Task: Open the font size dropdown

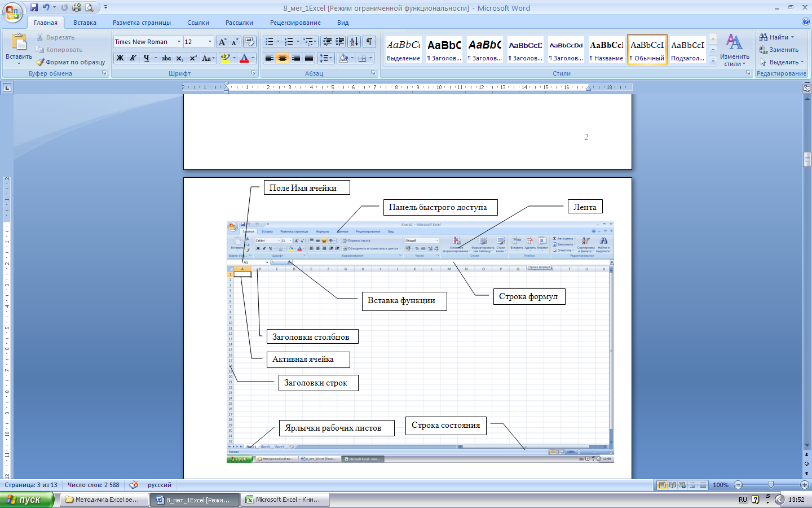Action: coord(210,42)
